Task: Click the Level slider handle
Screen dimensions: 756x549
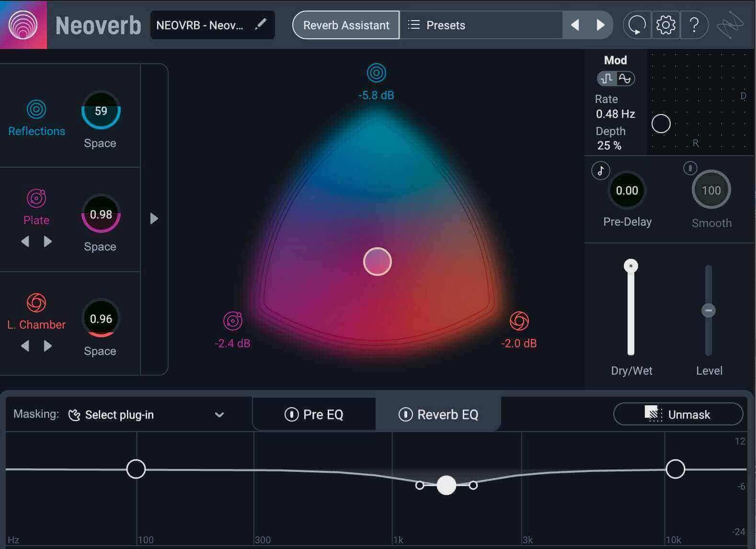Action: click(709, 310)
